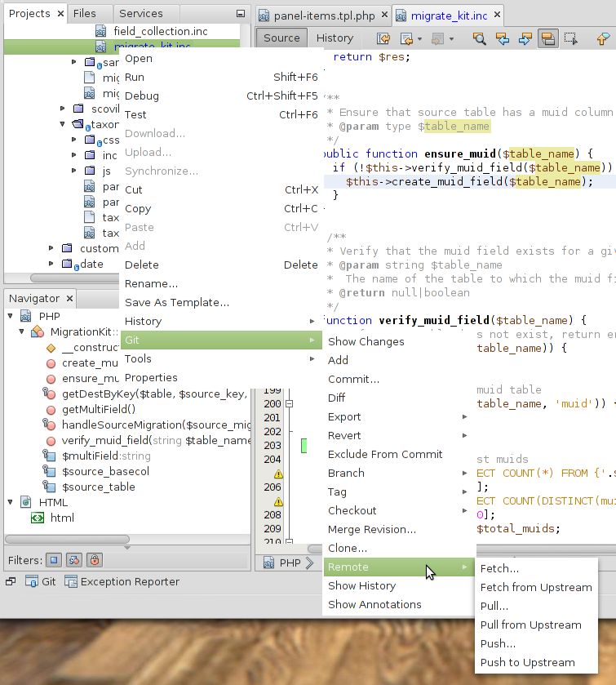The image size is (616, 685).
Task: Click the warning icon above line 208
Action: point(278,501)
